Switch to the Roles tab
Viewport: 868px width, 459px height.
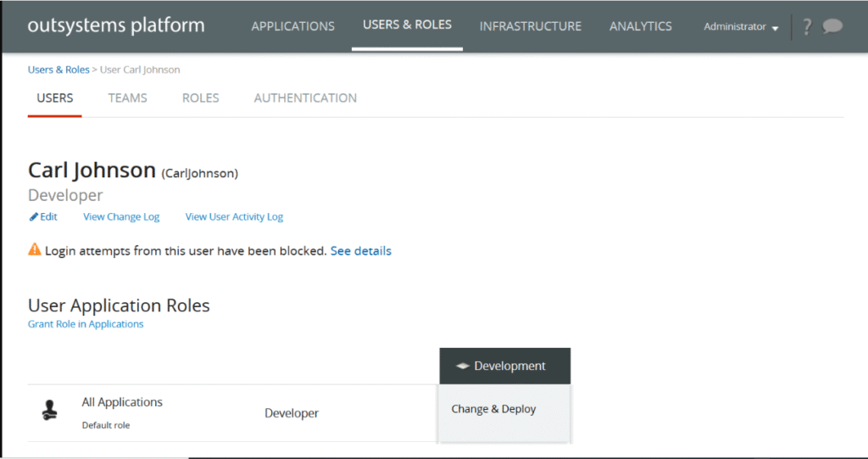pyautogui.click(x=200, y=98)
